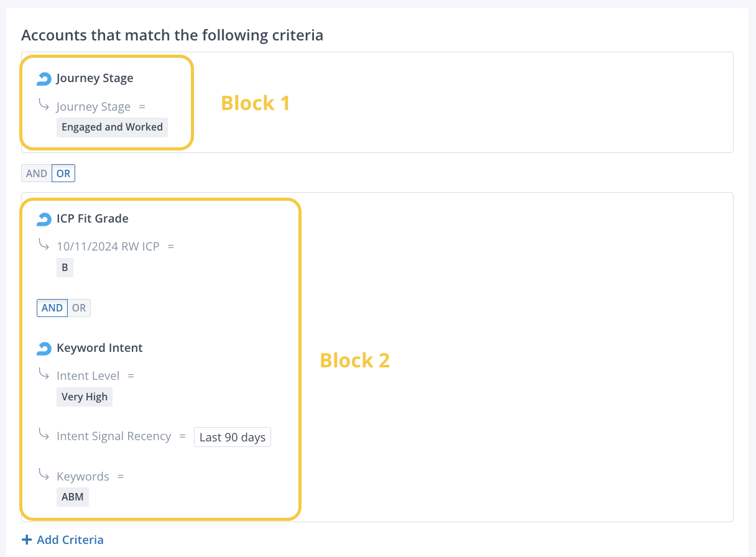The height and width of the screenshot is (557, 756).
Task: Click the B grade value tag
Action: 65,268
